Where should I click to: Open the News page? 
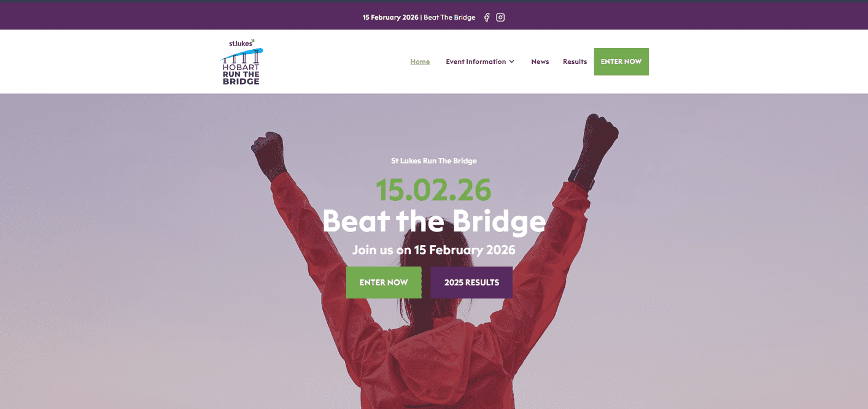click(540, 61)
